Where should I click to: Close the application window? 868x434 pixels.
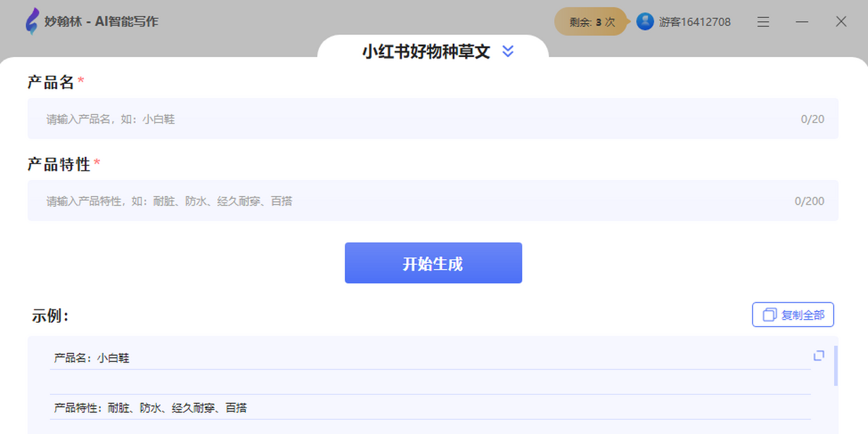pos(841,22)
